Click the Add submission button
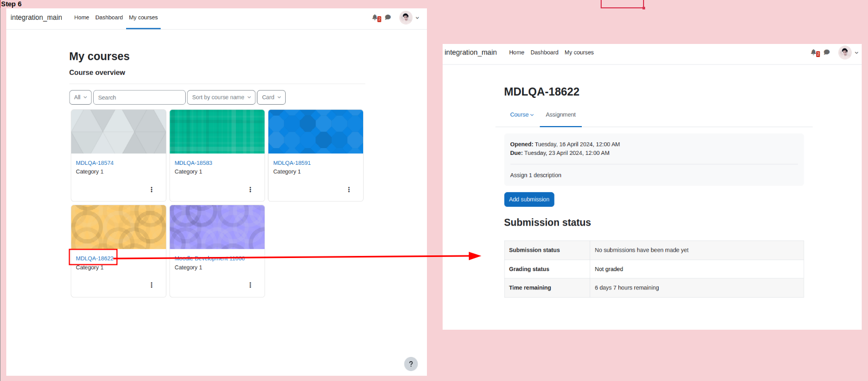This screenshot has width=868, height=381. [529, 199]
